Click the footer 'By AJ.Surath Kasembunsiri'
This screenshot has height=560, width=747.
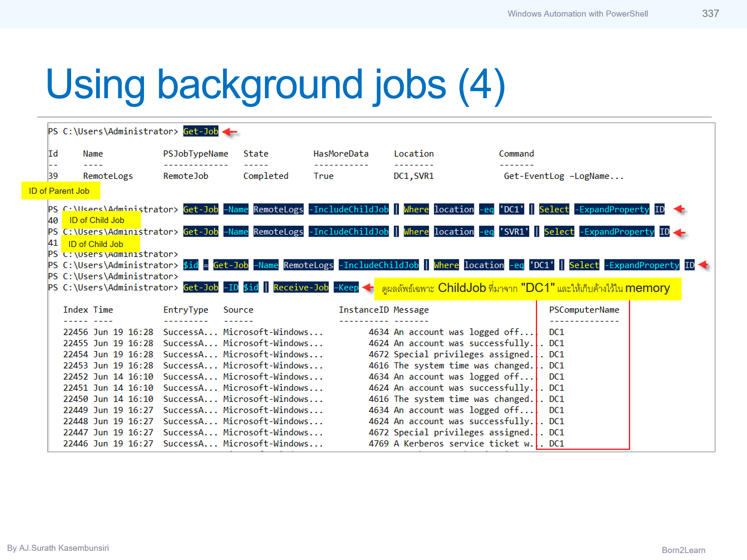pos(58,548)
